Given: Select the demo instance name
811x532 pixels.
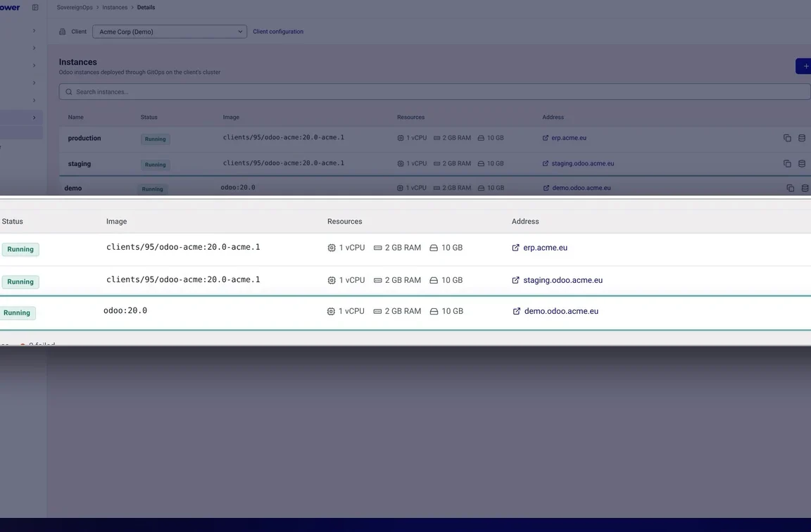Looking at the screenshot, I should click(73, 188).
